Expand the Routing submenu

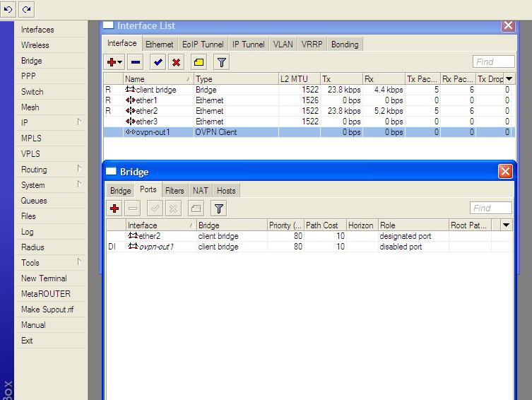[78, 169]
